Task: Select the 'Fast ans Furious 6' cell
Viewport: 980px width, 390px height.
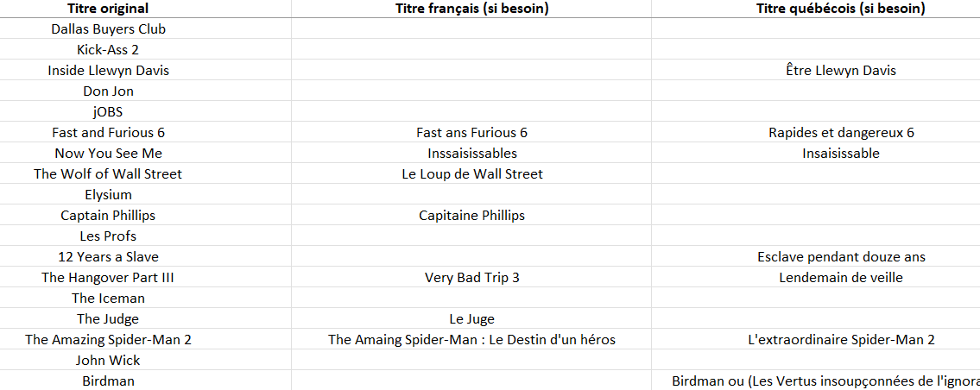Action: tap(472, 132)
